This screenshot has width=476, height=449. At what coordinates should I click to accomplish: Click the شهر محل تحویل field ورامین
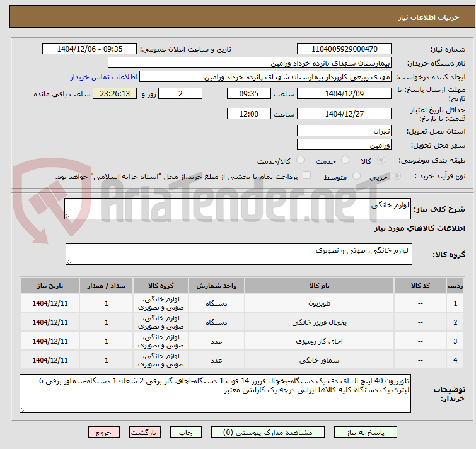point(344,145)
